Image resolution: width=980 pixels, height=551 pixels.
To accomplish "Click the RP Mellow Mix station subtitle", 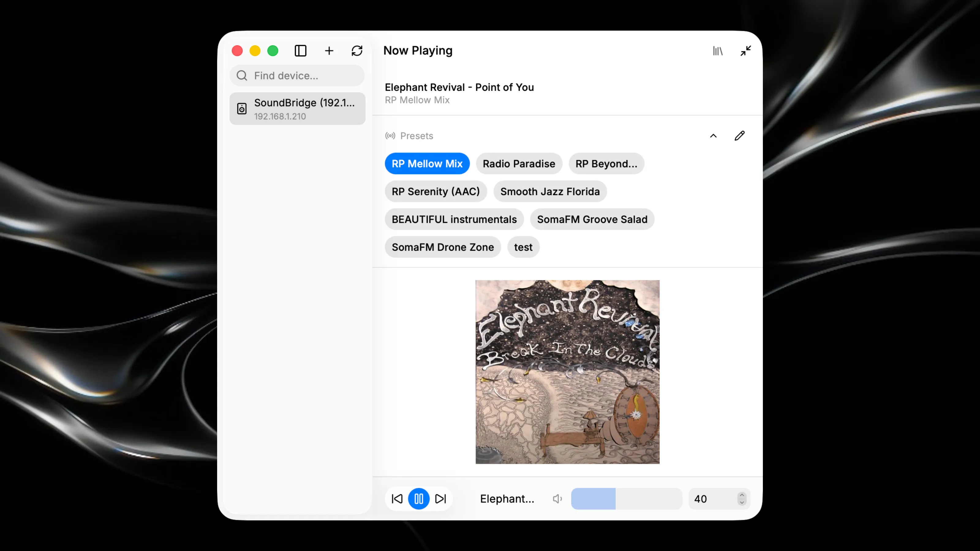I will pyautogui.click(x=417, y=100).
